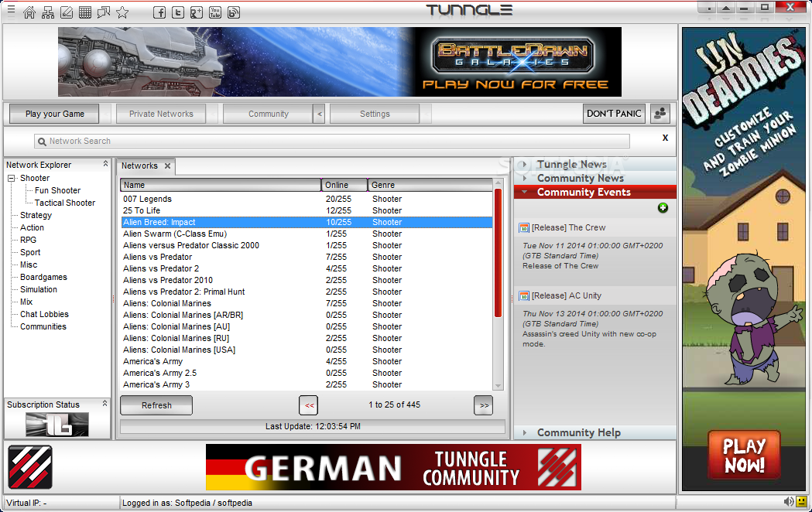
Task: Select the Networks tab
Action: click(139, 166)
